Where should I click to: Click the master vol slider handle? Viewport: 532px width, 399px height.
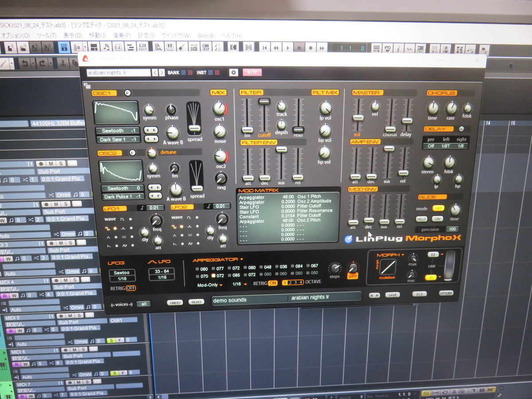[x=358, y=117]
